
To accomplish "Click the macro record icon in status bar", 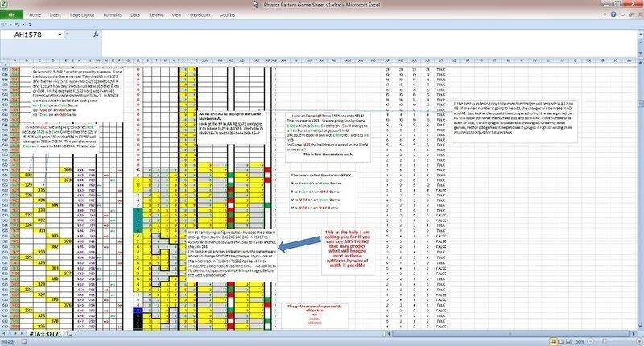I will pyautogui.click(x=24, y=341).
